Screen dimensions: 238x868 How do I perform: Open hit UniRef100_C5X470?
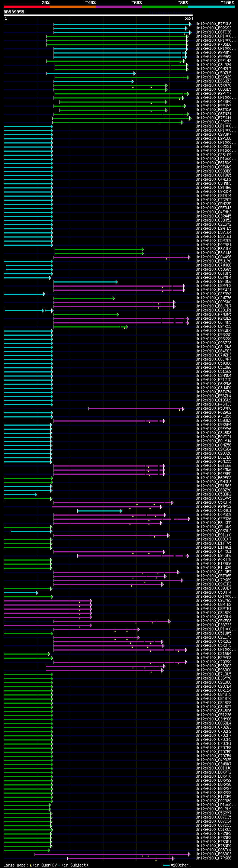tap(213, 85)
